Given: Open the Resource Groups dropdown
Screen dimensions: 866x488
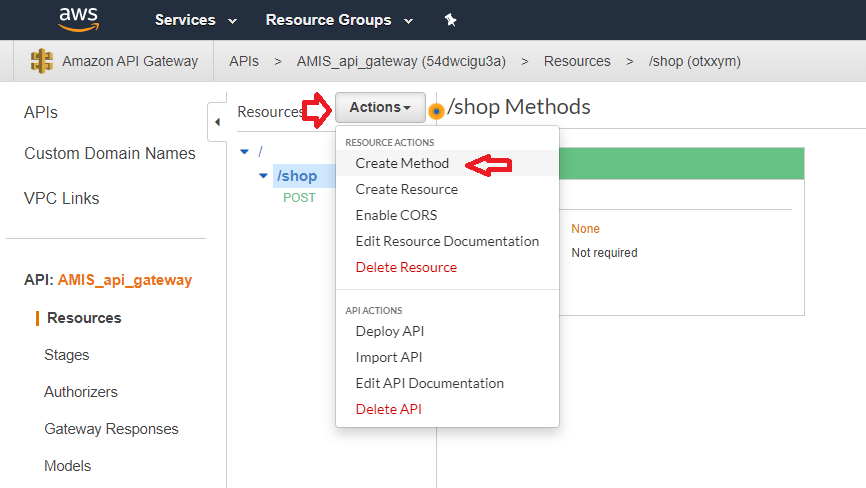Looking at the screenshot, I should [x=339, y=20].
